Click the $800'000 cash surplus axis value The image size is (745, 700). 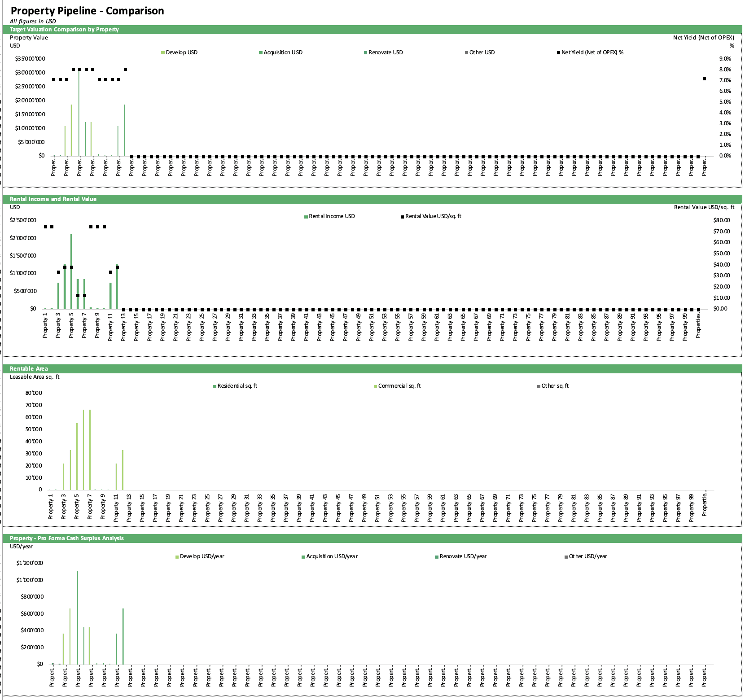(x=32, y=597)
